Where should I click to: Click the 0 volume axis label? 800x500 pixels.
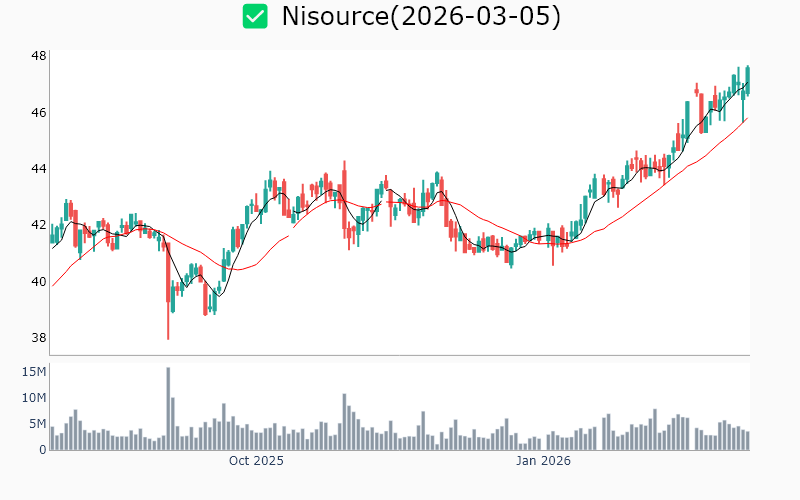click(42, 450)
